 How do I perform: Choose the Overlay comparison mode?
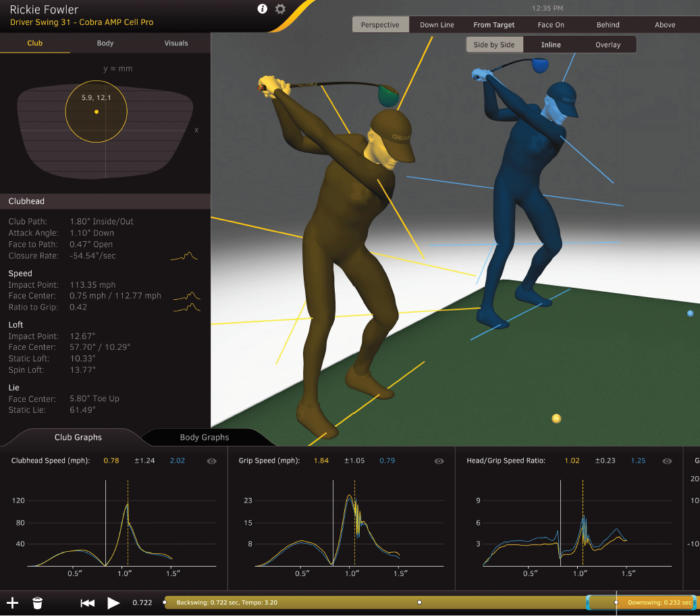click(608, 45)
